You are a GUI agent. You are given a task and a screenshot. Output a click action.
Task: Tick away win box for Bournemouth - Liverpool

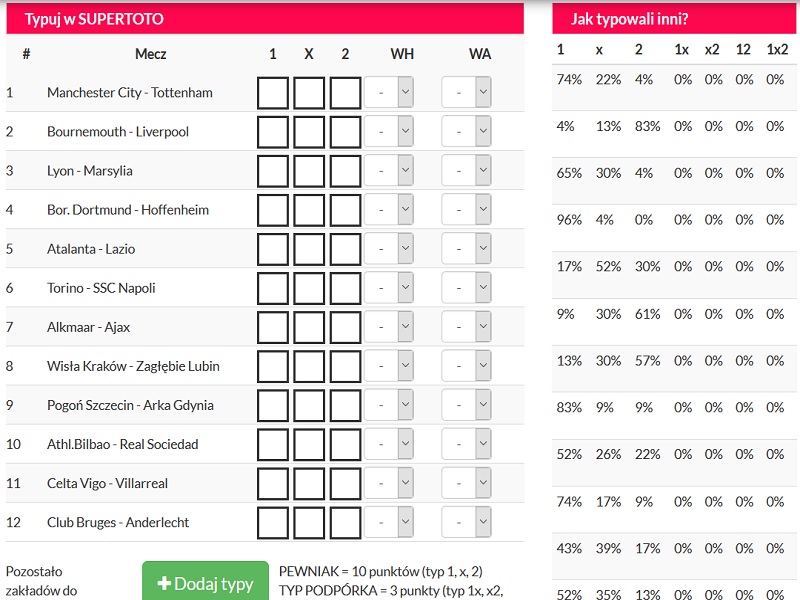[345, 132]
